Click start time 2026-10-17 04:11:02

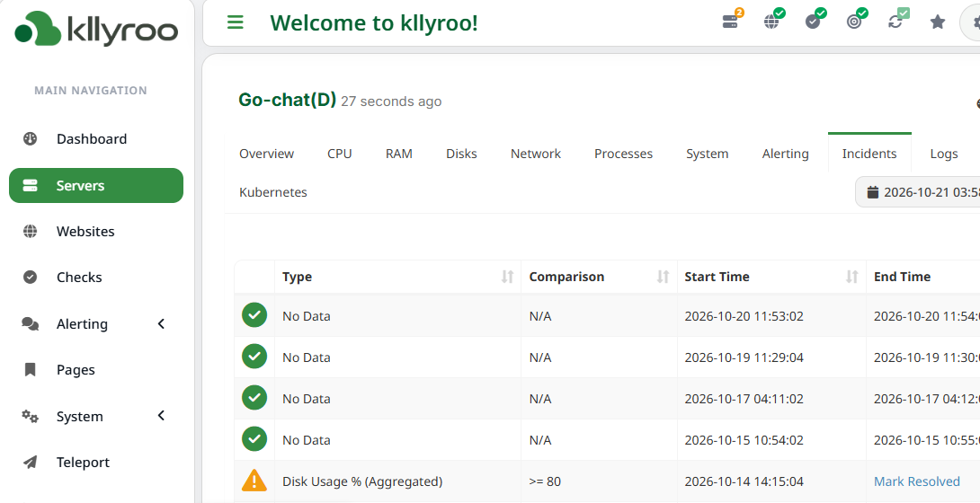[744, 398]
